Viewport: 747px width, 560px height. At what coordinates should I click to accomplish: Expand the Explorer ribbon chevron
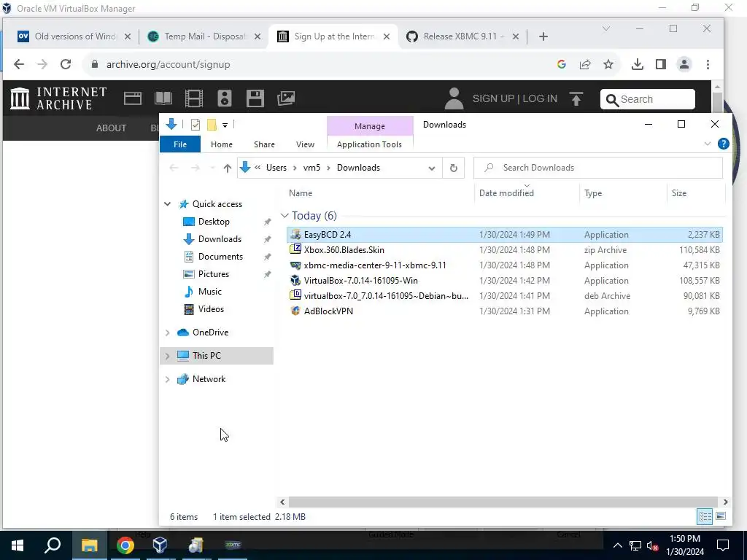708,144
